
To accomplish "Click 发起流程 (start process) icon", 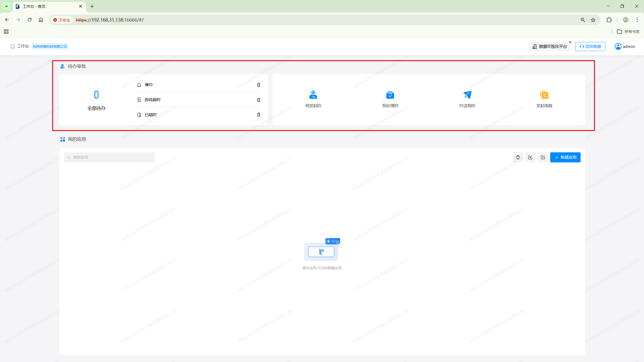I will [x=544, y=95].
